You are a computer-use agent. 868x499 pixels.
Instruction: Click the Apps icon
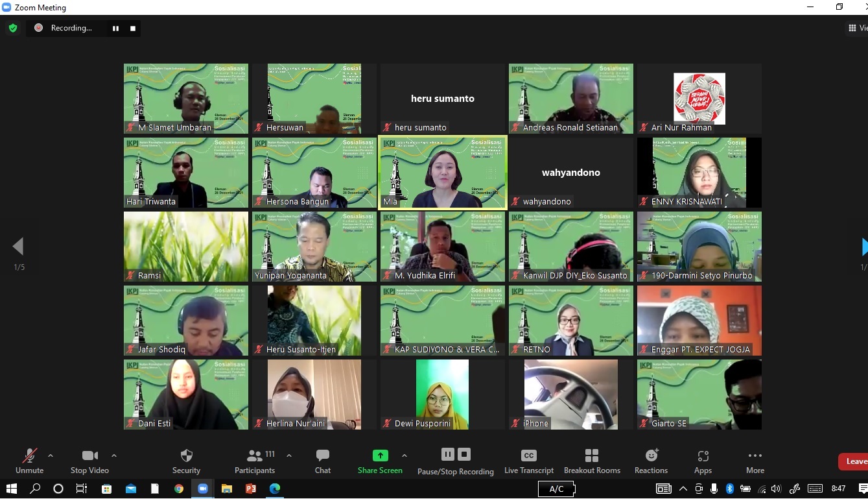tap(703, 456)
